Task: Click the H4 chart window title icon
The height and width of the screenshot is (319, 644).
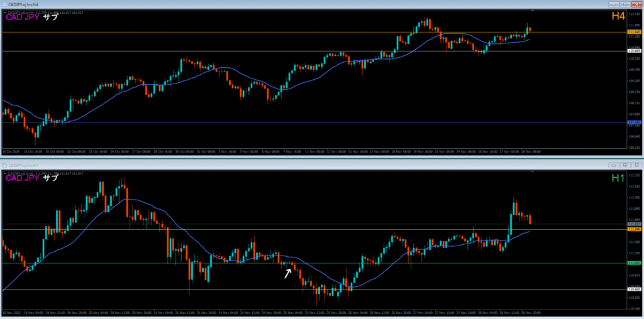Action: click(x=4, y=4)
